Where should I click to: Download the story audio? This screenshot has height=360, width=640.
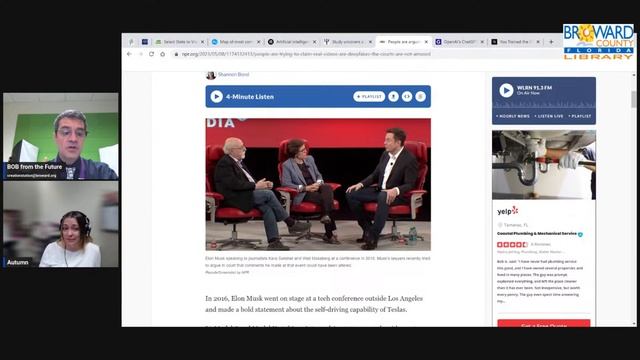(393, 96)
